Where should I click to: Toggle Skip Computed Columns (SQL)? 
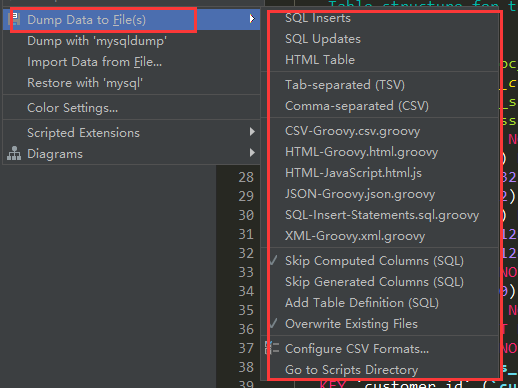click(374, 261)
